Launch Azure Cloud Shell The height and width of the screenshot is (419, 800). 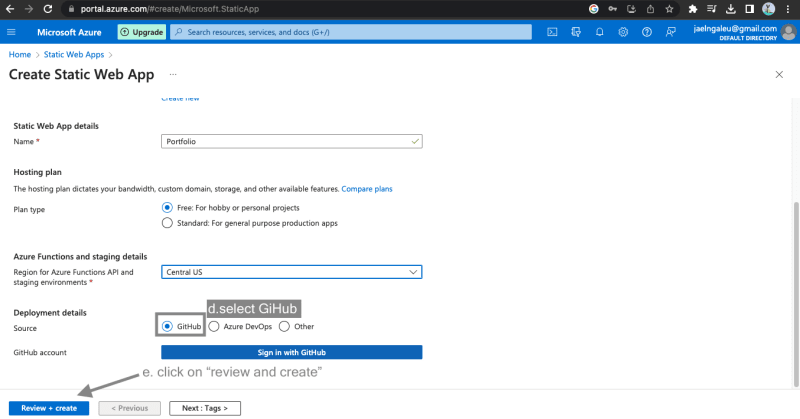click(x=552, y=32)
